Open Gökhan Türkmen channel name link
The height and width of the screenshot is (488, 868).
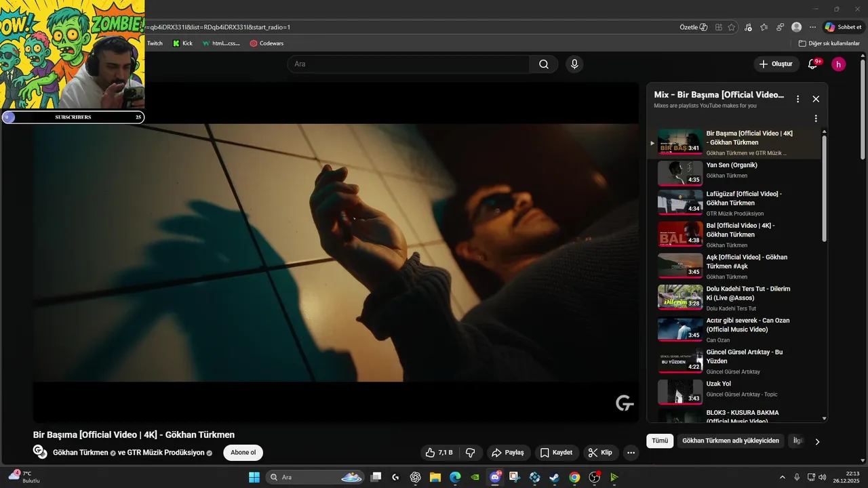[x=81, y=453]
